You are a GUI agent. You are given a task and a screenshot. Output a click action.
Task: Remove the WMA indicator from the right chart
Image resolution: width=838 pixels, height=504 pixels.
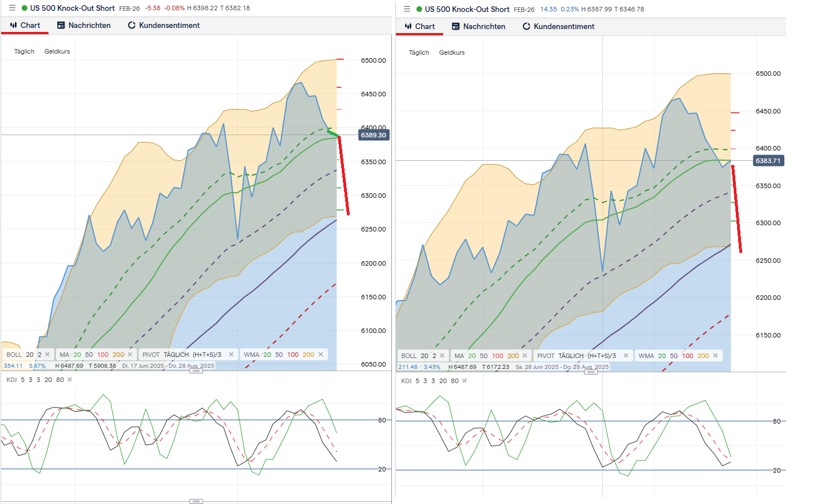(x=715, y=356)
